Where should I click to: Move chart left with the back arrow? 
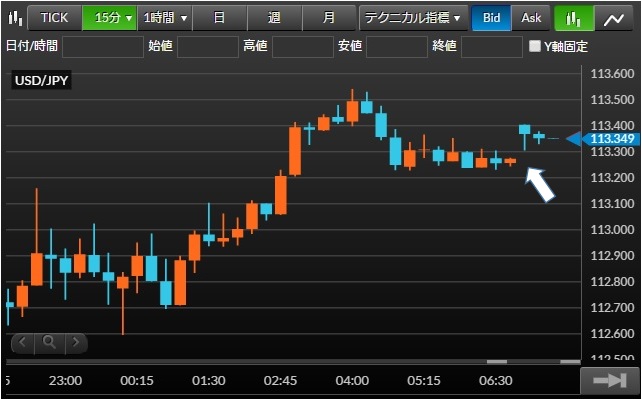[x=23, y=343]
